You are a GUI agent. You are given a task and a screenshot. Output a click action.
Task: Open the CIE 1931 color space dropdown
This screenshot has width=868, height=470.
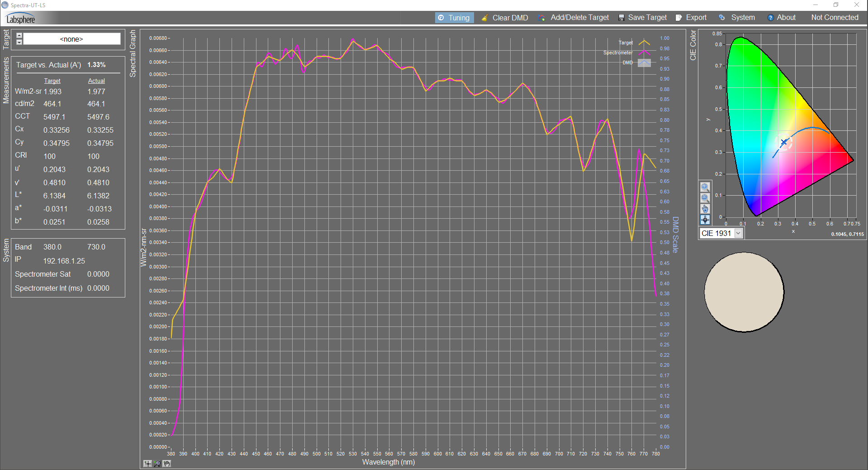(738, 233)
